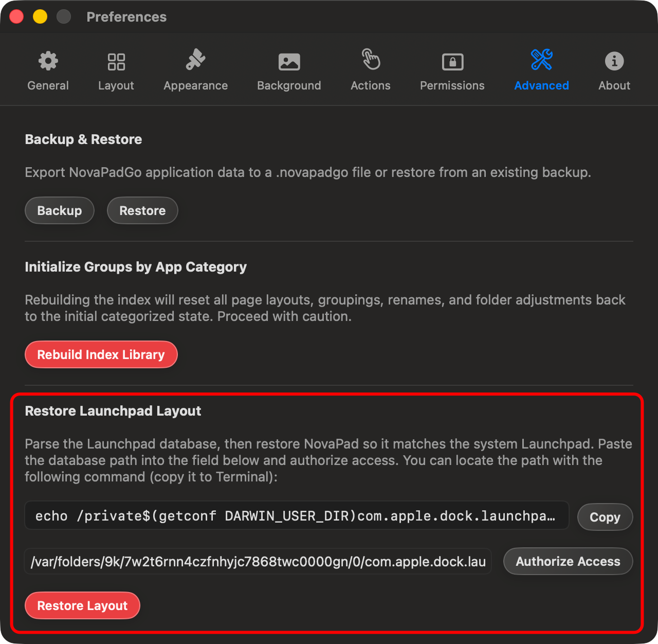Screen dimensions: 658x644
Task: Click the Export NovaPadGo application data description
Action: point(308,172)
